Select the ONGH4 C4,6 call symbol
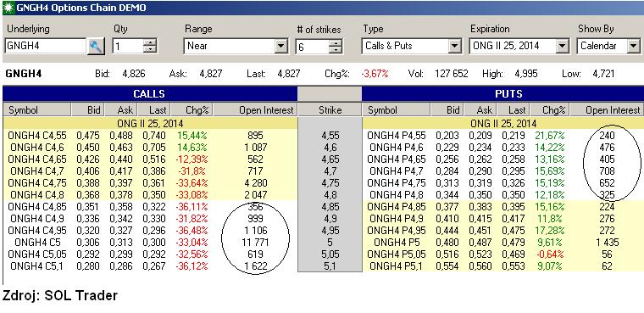 pyautogui.click(x=36, y=148)
